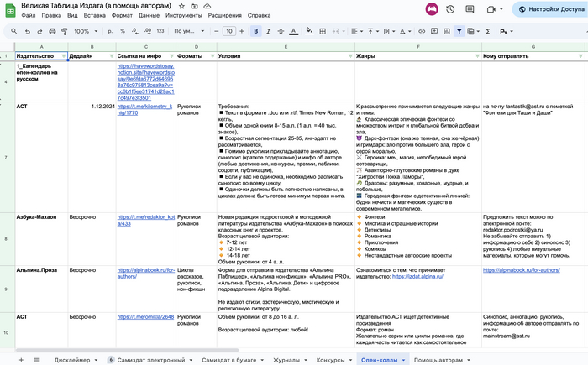Open the Расширения menu
The height and width of the screenshot is (365, 588).
tap(224, 15)
